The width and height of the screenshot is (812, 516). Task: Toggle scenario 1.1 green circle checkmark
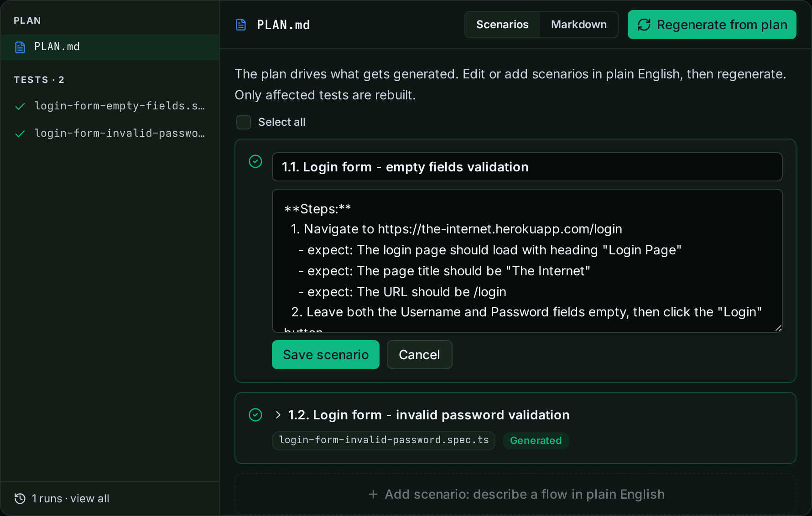[255, 161]
